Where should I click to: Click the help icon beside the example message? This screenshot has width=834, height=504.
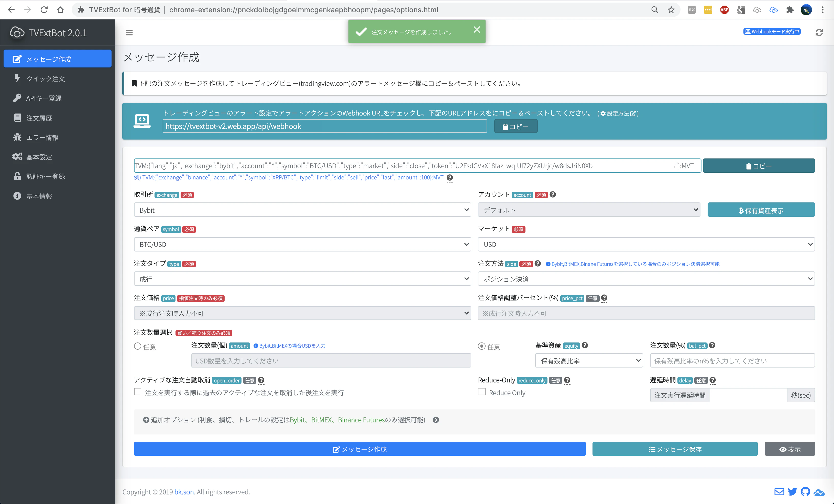point(449,177)
